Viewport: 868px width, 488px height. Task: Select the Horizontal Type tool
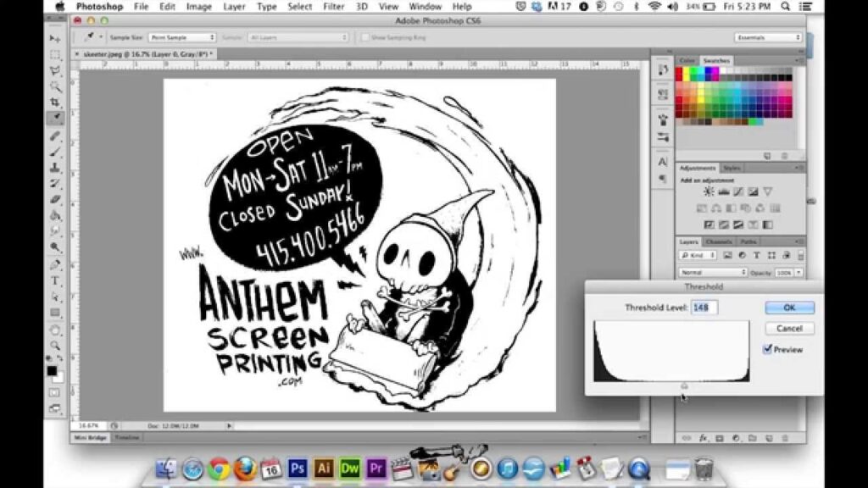click(x=55, y=280)
